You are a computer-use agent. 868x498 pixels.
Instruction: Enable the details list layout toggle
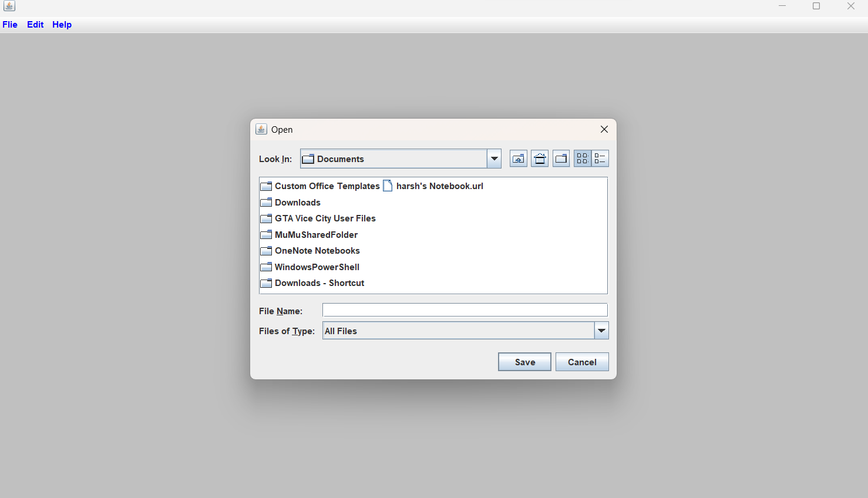[600, 158]
